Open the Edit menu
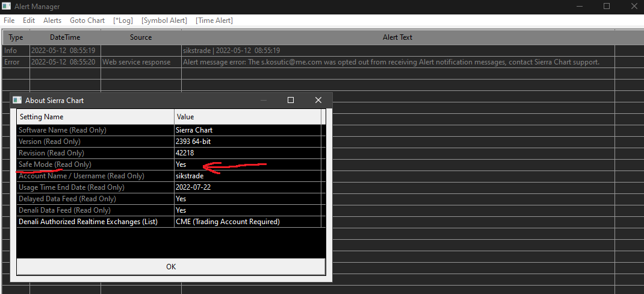 pyautogui.click(x=29, y=20)
